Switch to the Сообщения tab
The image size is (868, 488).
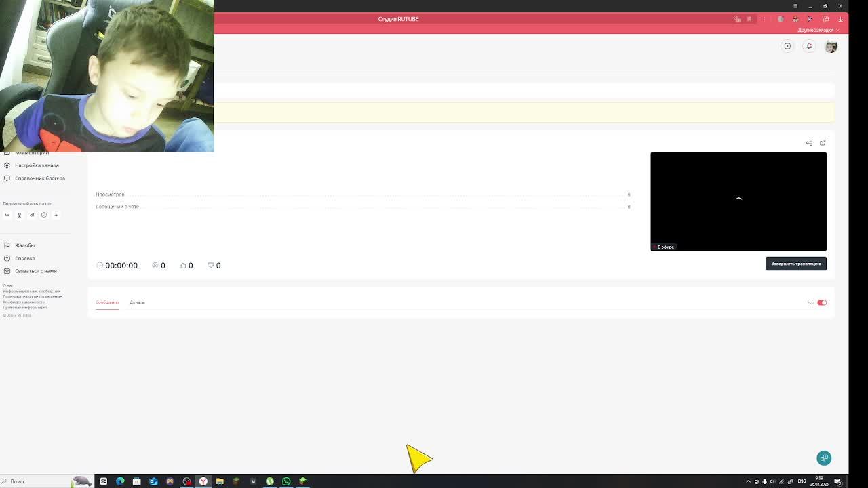click(x=107, y=302)
